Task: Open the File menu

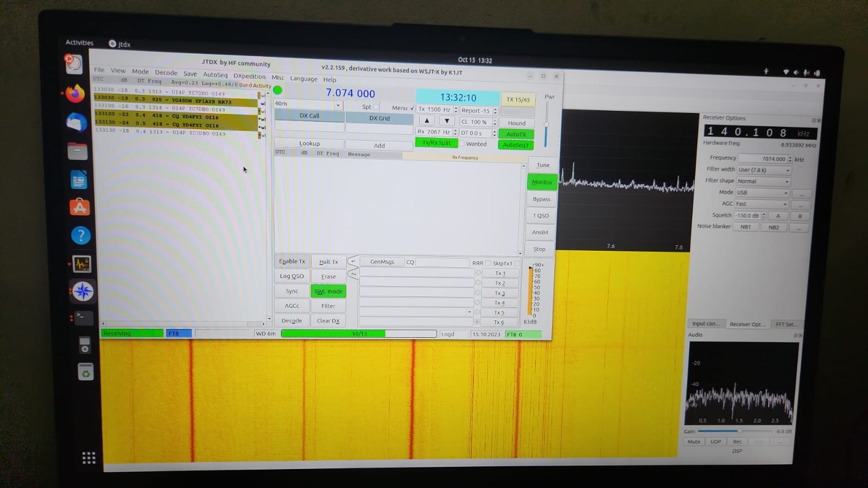Action: click(x=99, y=69)
